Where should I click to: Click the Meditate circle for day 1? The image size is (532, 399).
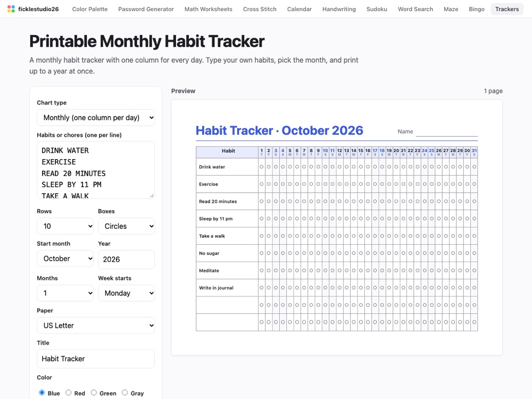(262, 271)
